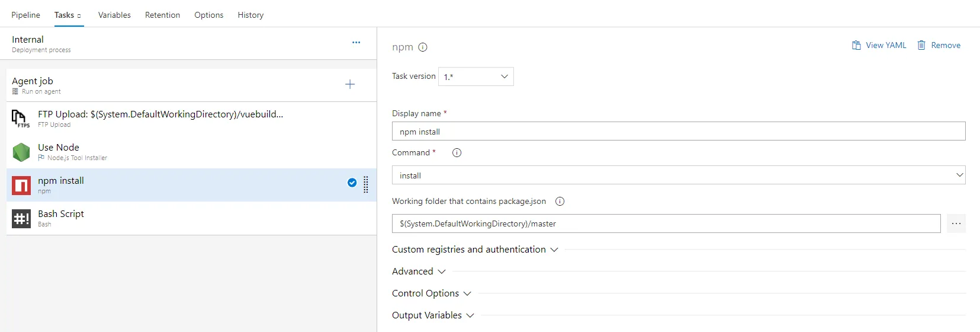Click the working folder info icon
This screenshot has width=980, height=332.
(x=560, y=202)
